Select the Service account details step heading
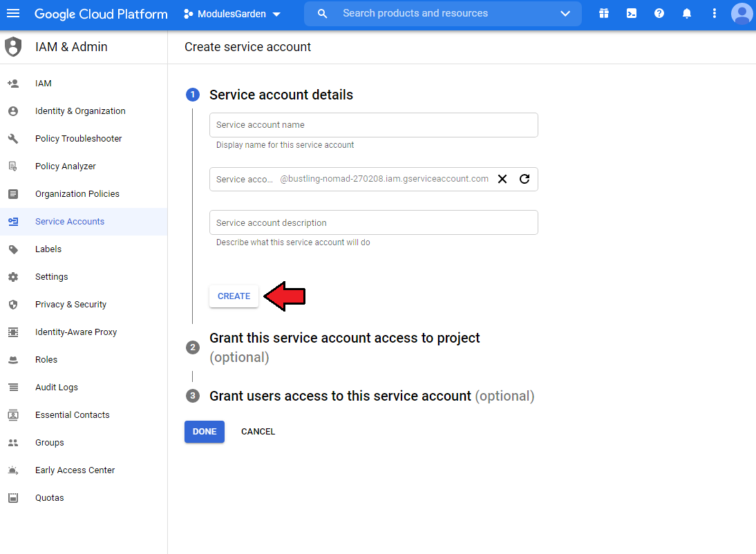 pyautogui.click(x=281, y=95)
